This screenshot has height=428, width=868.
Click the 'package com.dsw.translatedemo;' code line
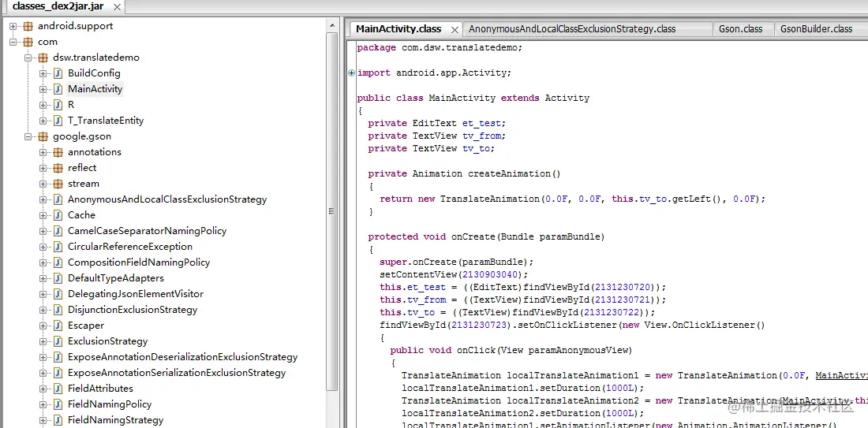pyautogui.click(x=440, y=47)
